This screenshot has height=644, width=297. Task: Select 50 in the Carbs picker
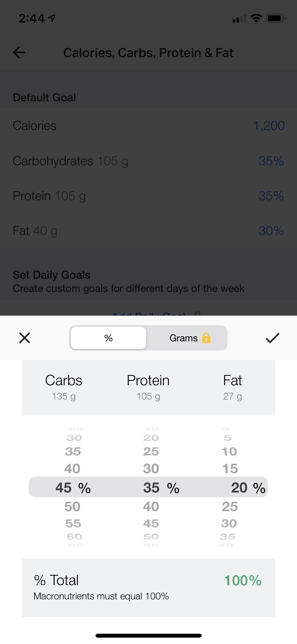click(x=72, y=507)
